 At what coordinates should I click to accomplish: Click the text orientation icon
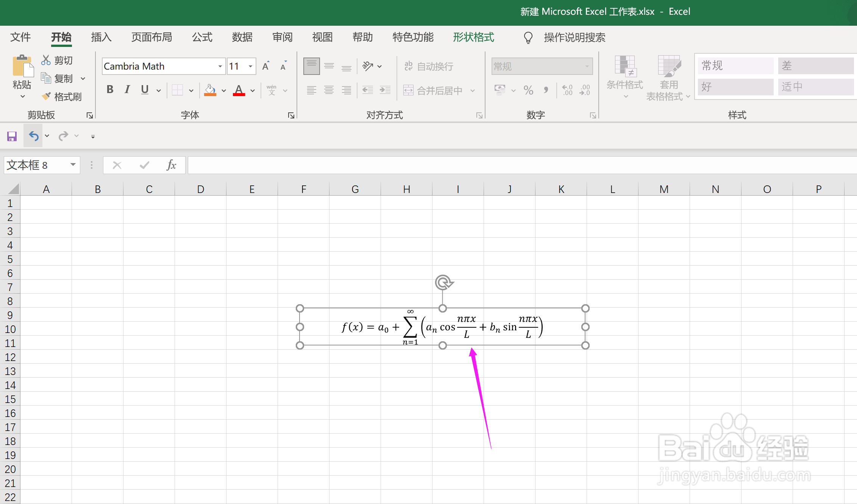(368, 66)
